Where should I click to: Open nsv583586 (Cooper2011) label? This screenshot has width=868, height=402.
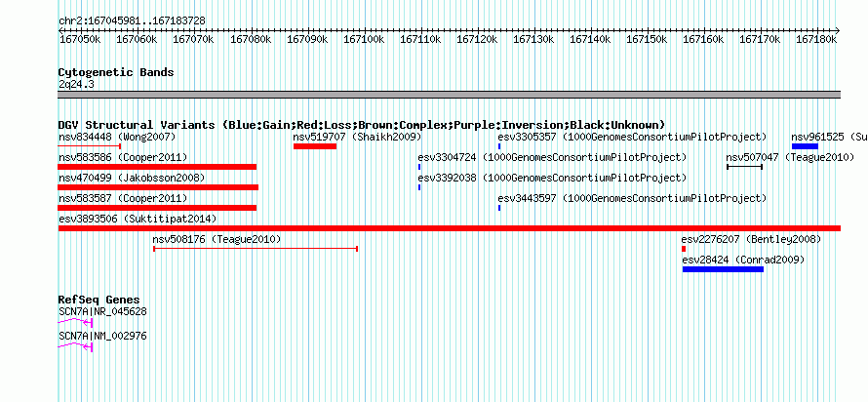tap(123, 158)
